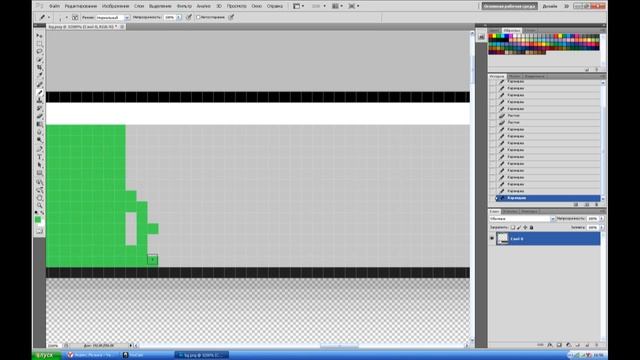Create new swatch in Swatches panel
The image size is (640, 360).
(x=587, y=70)
